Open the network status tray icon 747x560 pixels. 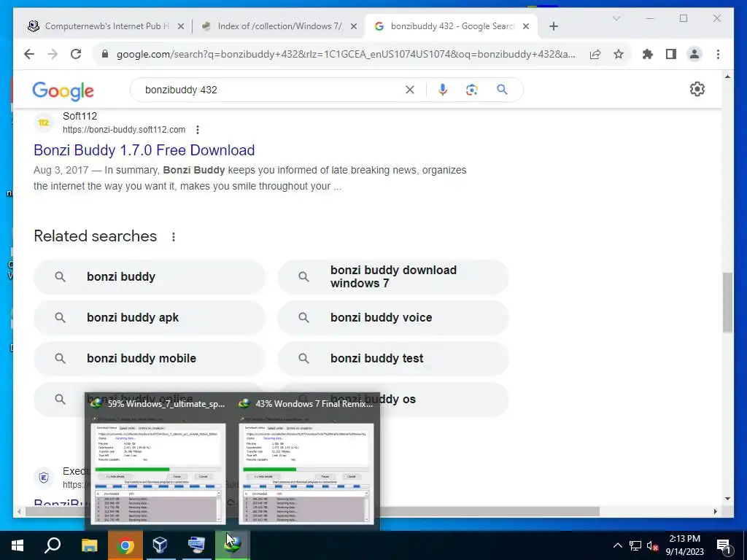pyautogui.click(x=635, y=545)
